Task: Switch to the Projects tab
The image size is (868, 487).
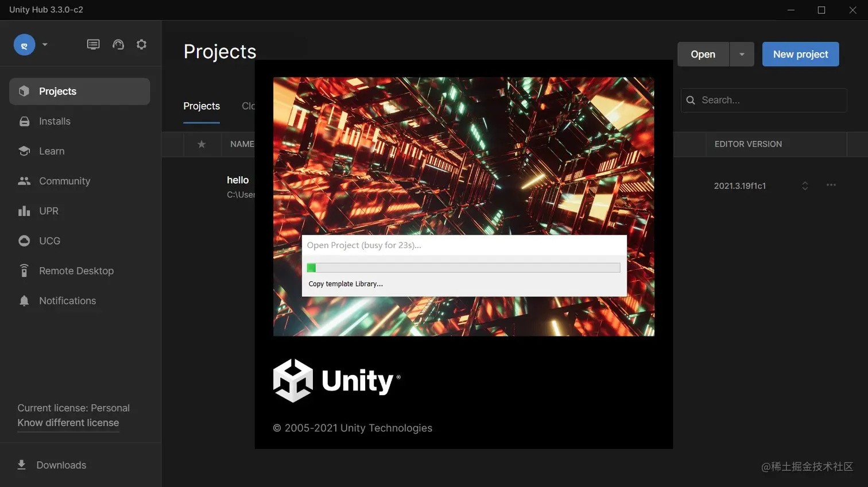Action: pos(201,106)
